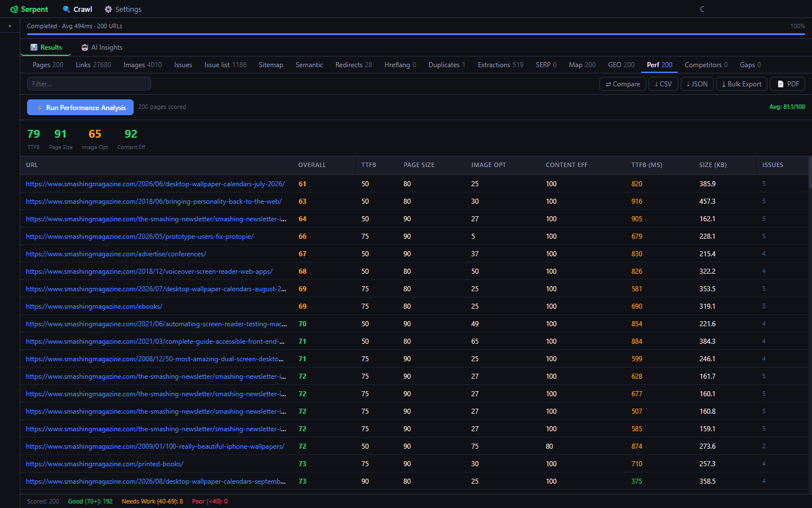Open the Images 4010 tab
Screen dimensions: 812x508
(143, 65)
